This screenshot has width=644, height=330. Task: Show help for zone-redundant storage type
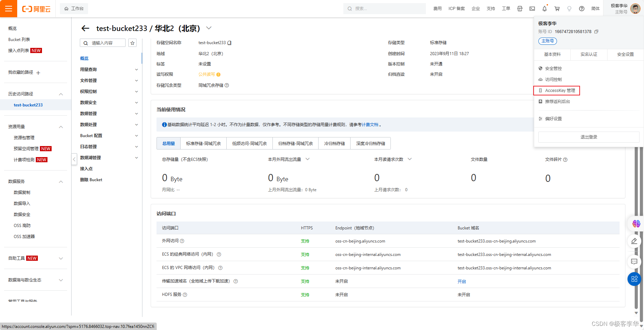[227, 85]
